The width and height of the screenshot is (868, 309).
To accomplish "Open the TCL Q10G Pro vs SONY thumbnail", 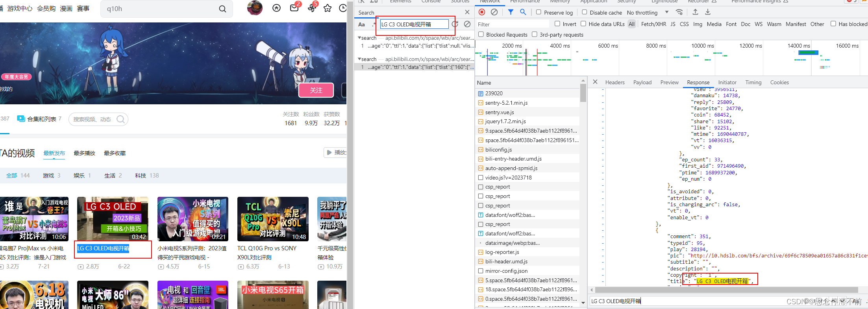I will pos(273,219).
